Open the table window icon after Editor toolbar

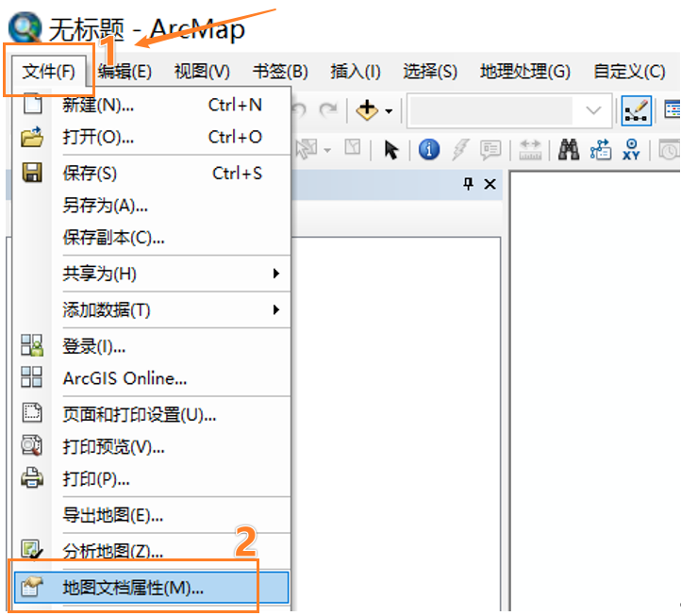pyautogui.click(x=673, y=110)
